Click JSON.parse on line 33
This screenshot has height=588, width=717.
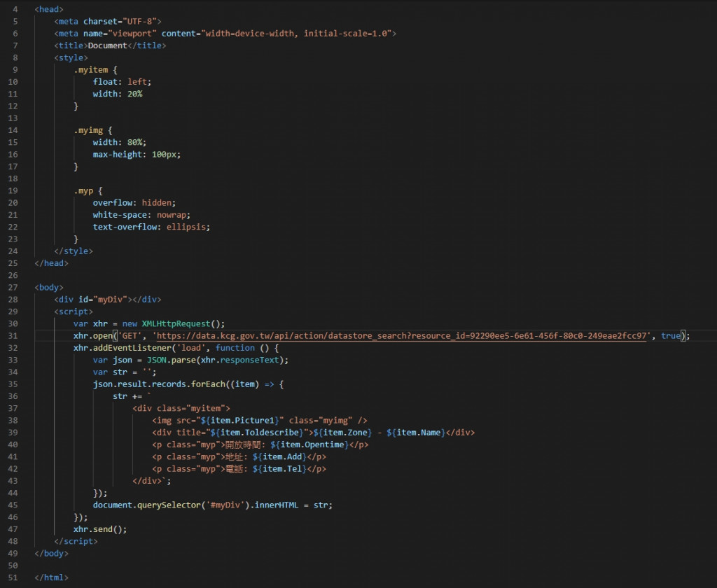(x=172, y=360)
